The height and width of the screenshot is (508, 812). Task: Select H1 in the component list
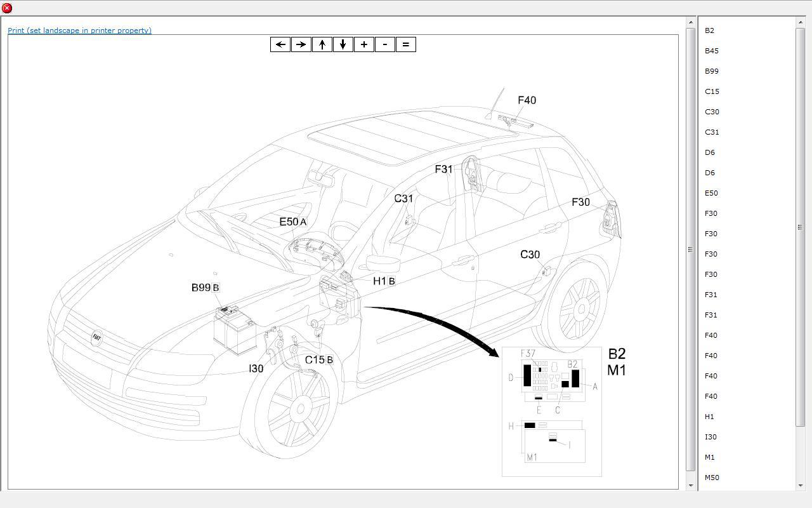pos(709,417)
